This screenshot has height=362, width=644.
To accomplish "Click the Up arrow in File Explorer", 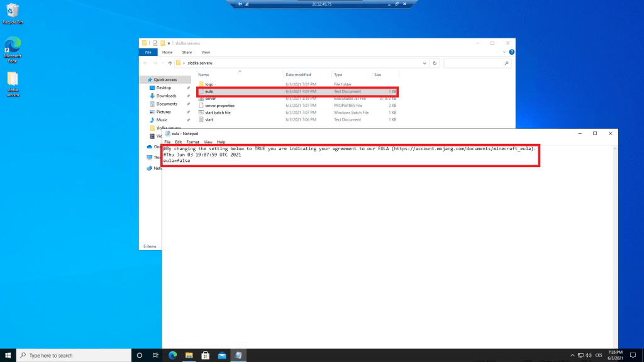I will click(x=170, y=63).
